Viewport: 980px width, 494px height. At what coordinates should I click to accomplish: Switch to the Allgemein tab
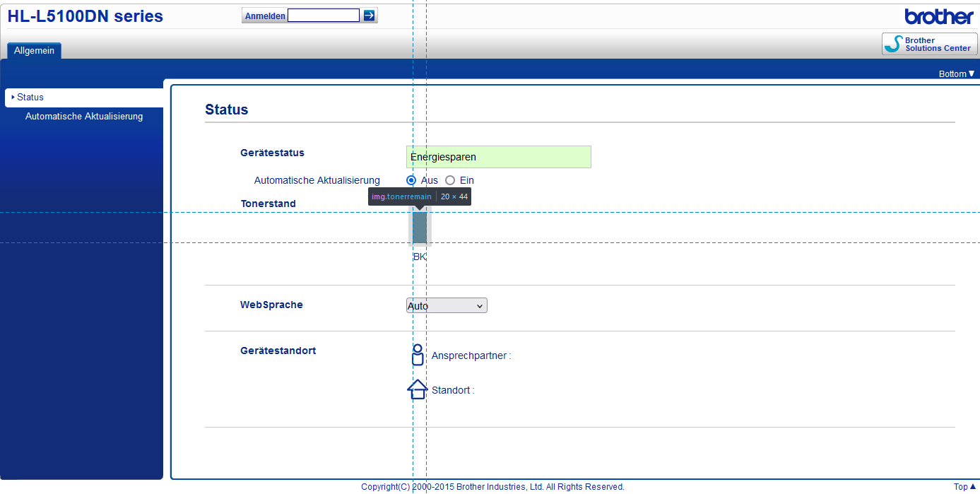tap(34, 50)
